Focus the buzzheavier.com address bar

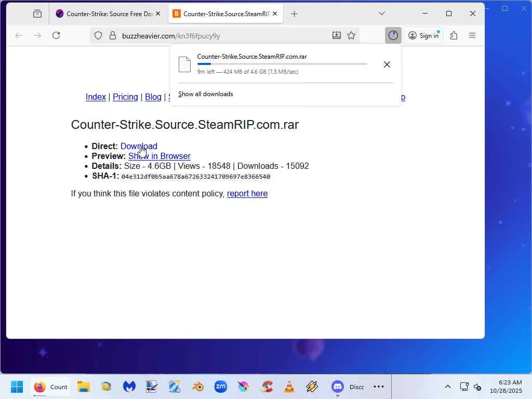224,36
